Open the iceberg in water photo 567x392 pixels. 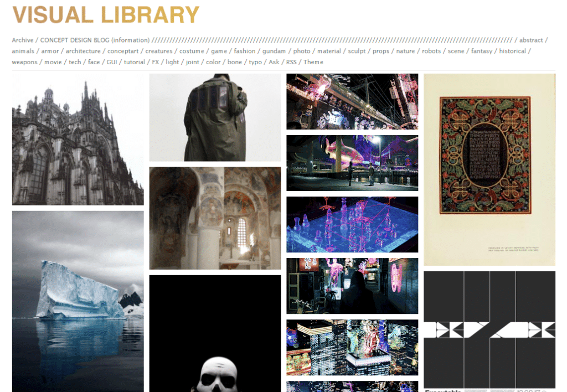pos(78,302)
